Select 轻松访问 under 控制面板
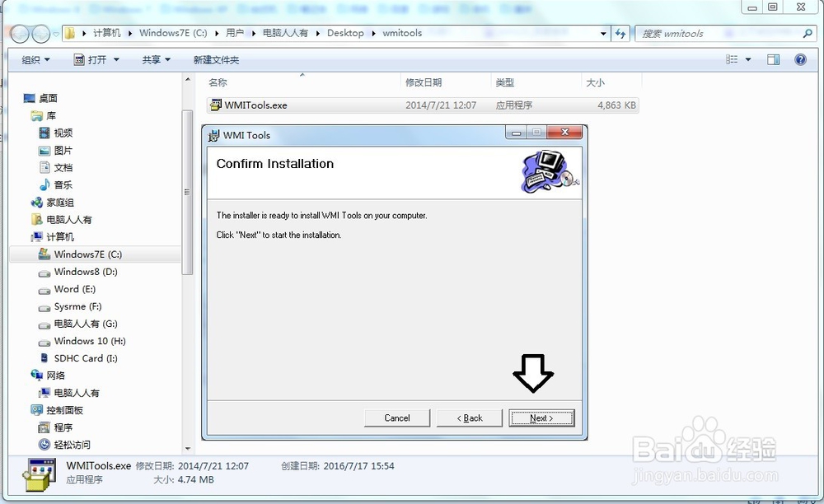 (72, 445)
